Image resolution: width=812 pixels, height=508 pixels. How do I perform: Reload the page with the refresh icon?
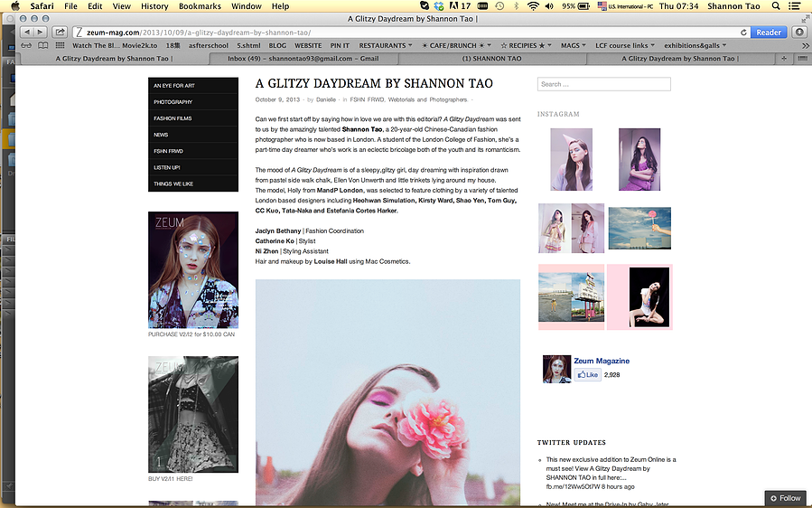click(743, 33)
